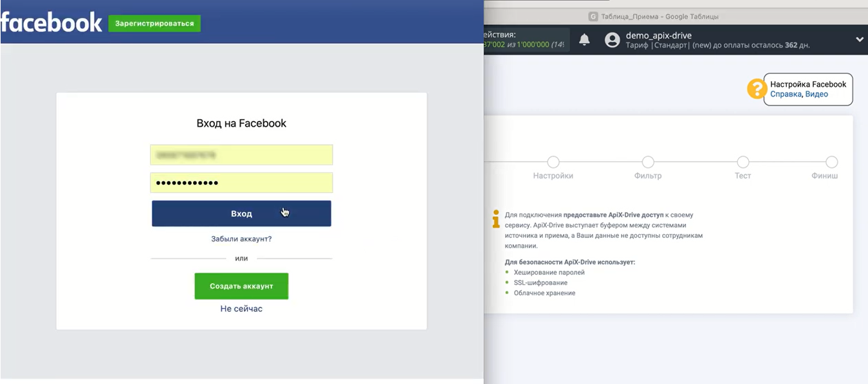
Task: Click the yellow info icon
Action: point(495,219)
